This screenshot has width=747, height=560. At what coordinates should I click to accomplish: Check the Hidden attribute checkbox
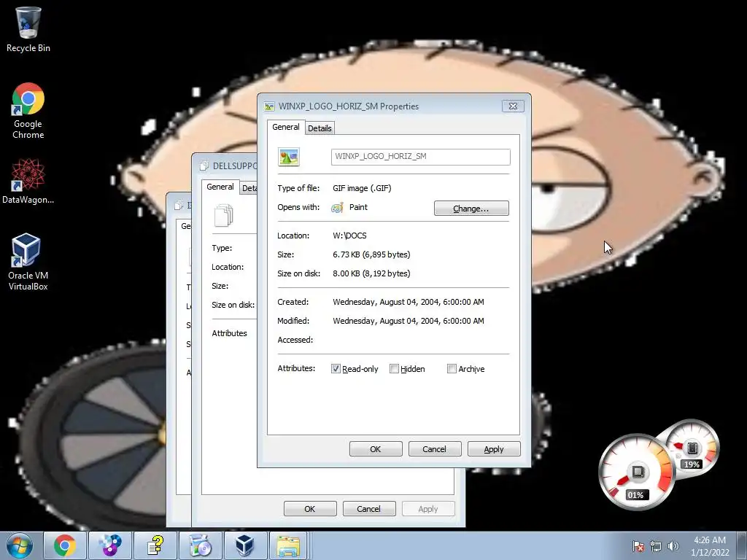[x=394, y=369]
